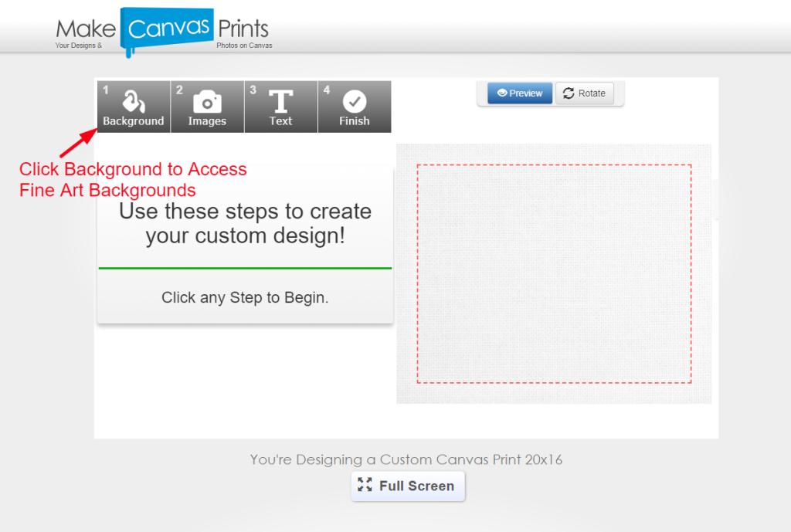This screenshot has height=532, width=791.
Task: Open the Images step
Action: tap(207, 107)
